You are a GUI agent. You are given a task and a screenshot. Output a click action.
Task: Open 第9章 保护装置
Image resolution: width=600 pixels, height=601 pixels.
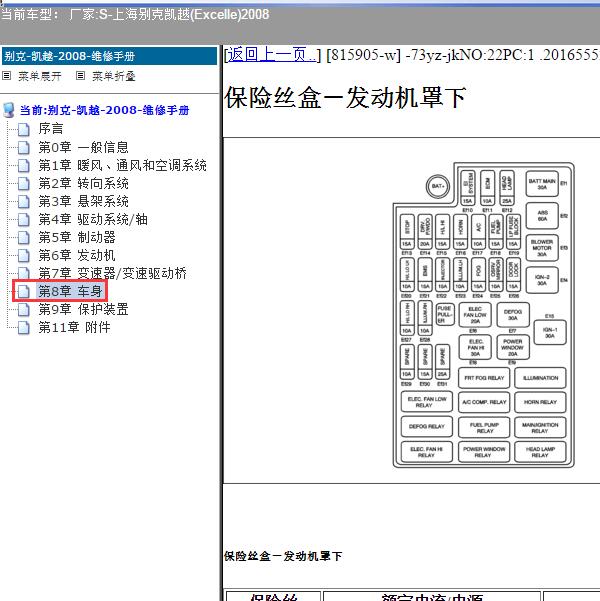point(83,309)
